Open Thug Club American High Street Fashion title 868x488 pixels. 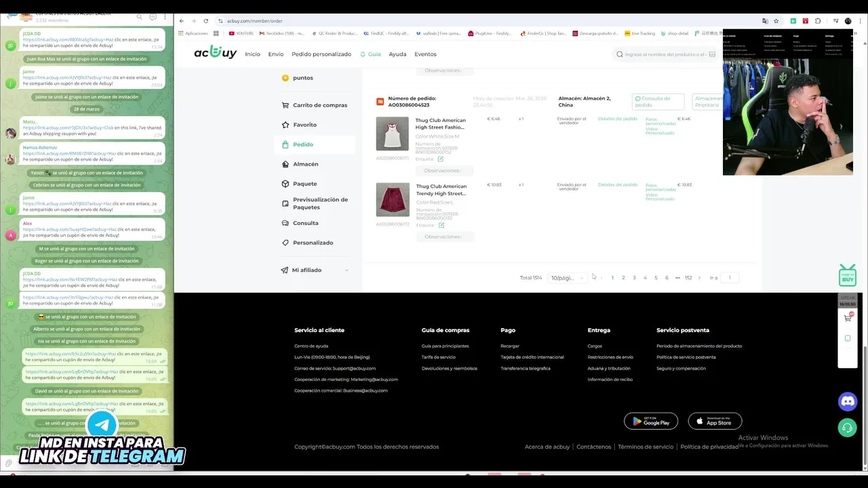[441, 123]
